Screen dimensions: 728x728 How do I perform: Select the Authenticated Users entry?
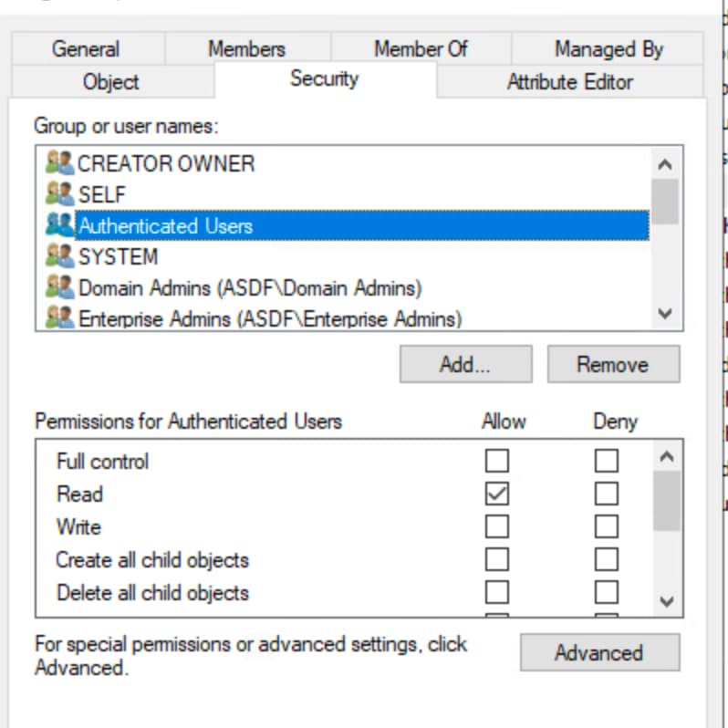(362, 225)
